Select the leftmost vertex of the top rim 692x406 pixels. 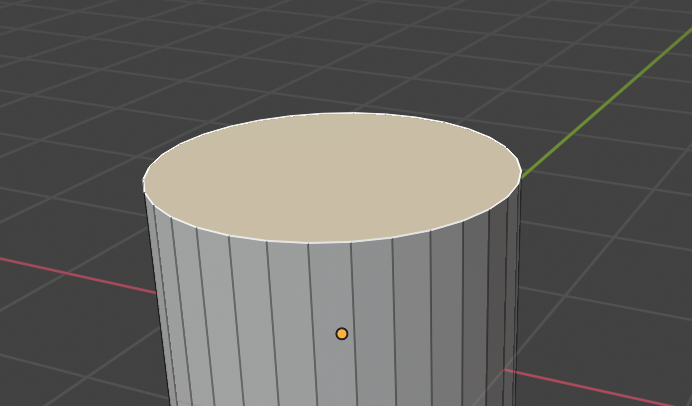tap(144, 184)
